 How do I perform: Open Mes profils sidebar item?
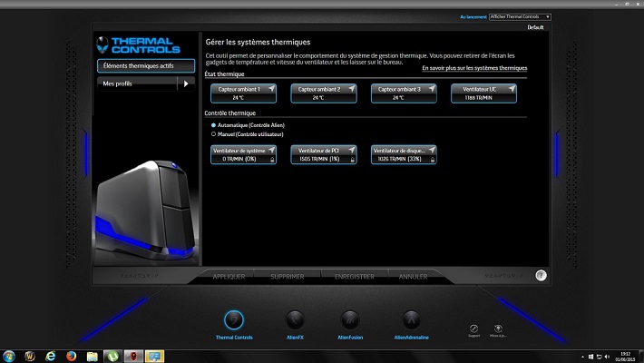(x=137, y=83)
